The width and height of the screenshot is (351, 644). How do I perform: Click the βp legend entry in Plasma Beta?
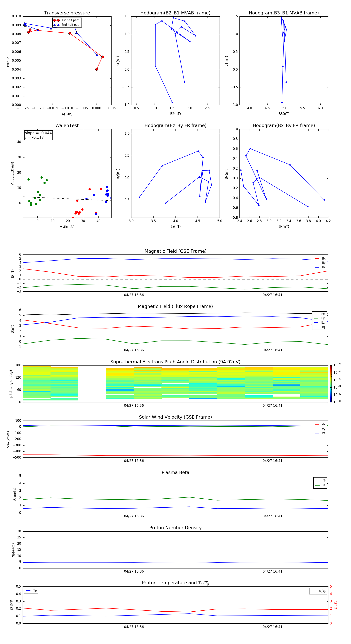coord(320,480)
